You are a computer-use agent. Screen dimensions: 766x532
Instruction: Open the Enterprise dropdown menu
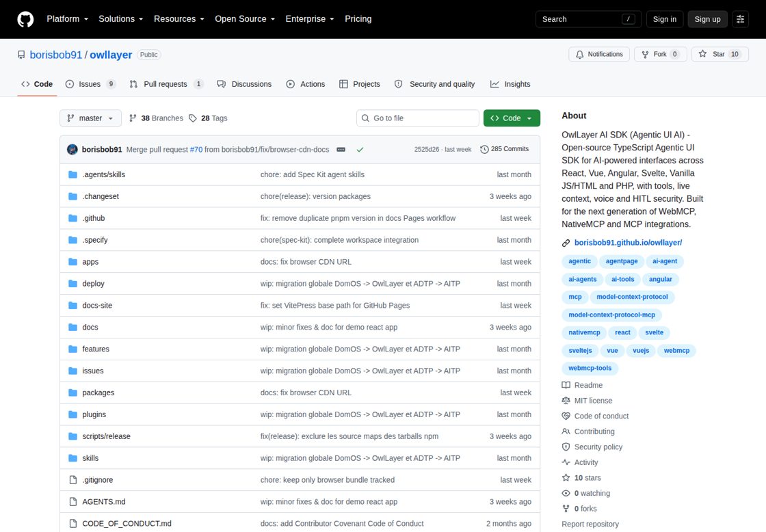pyautogui.click(x=310, y=19)
